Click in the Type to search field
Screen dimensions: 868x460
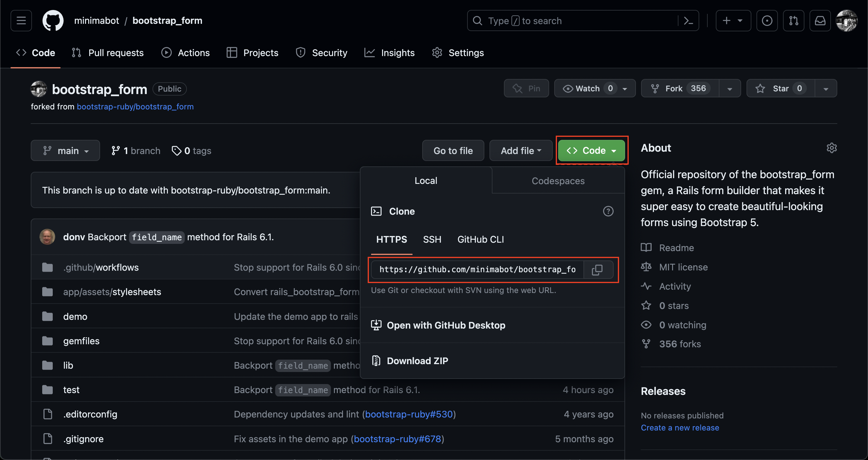click(573, 21)
